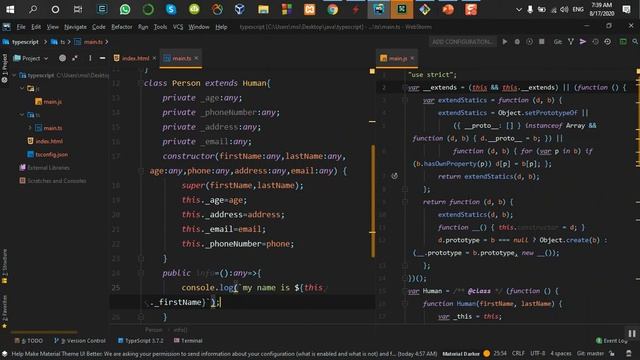Open the Project view dropdown
Viewport: 640px width, 360px height.
[31, 58]
